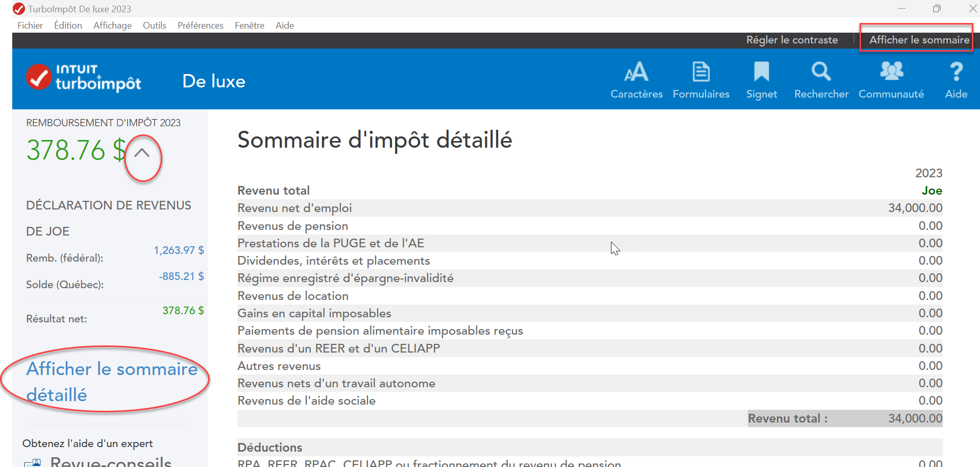The image size is (980, 467).
Task: Open the Édition menu
Action: click(x=68, y=26)
